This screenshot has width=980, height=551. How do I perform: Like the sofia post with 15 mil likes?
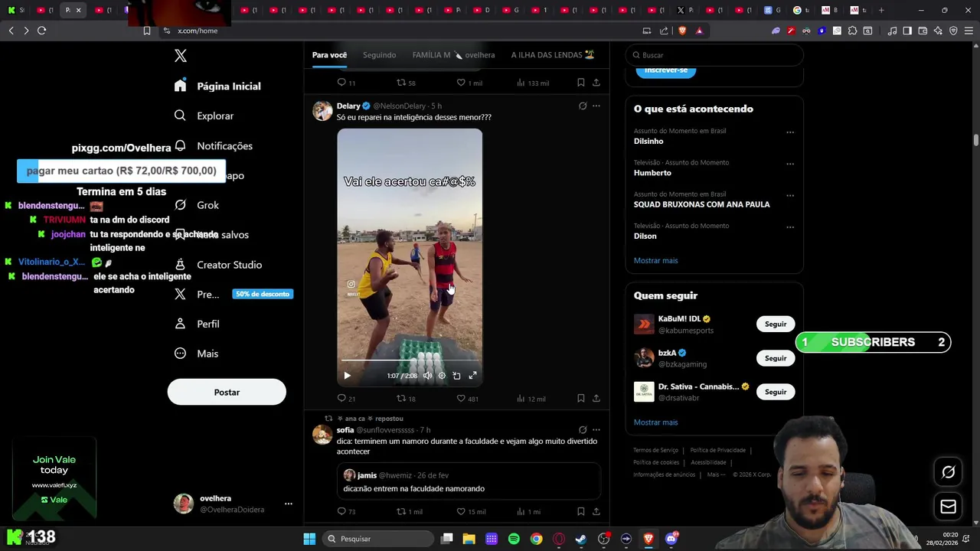click(x=471, y=511)
